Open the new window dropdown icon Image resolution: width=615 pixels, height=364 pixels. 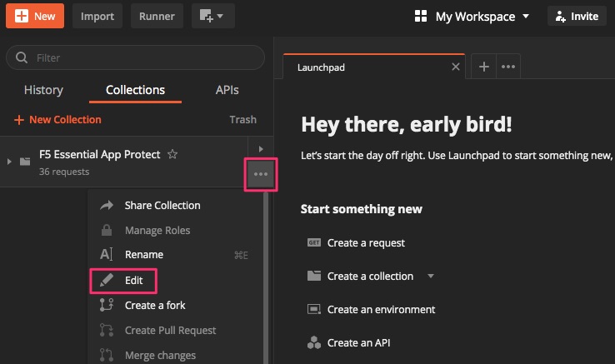(213, 16)
